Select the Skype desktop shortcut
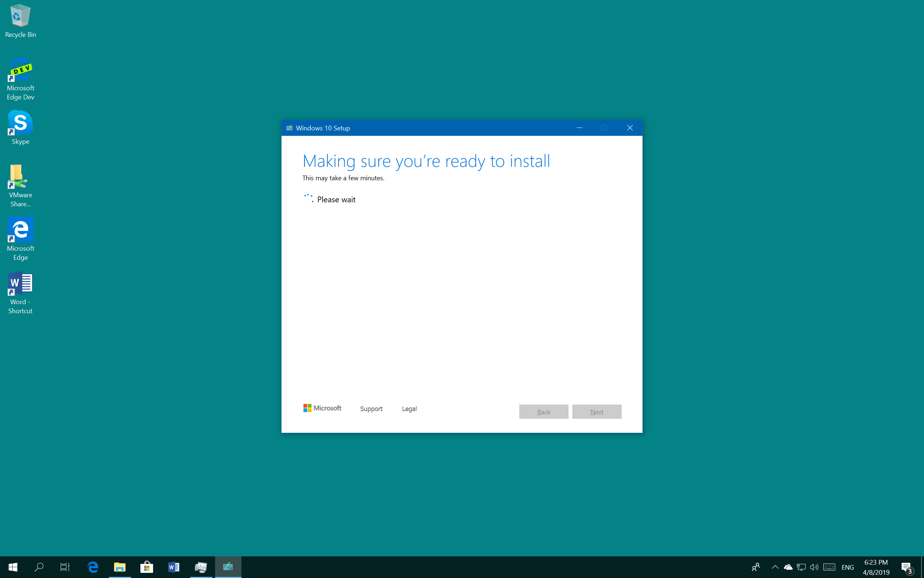This screenshot has width=924, height=578. [20, 128]
